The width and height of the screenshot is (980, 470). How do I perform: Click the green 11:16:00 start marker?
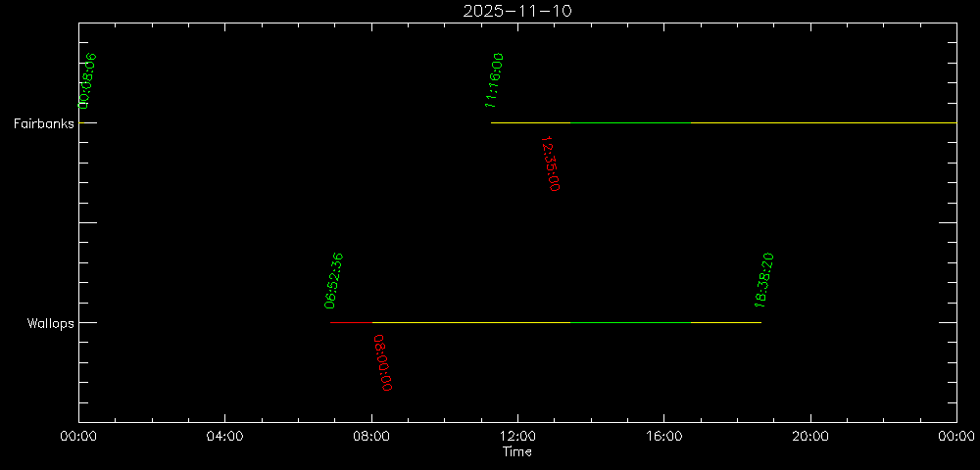[x=494, y=80]
